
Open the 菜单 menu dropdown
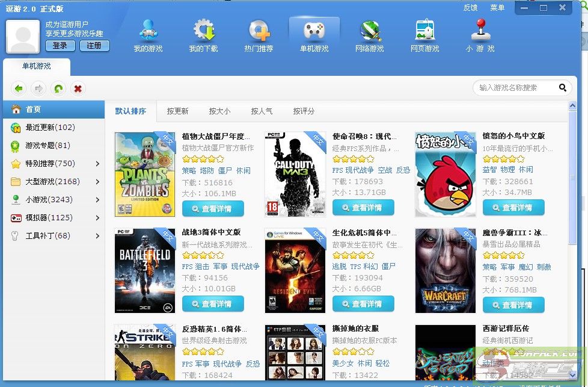(x=497, y=8)
